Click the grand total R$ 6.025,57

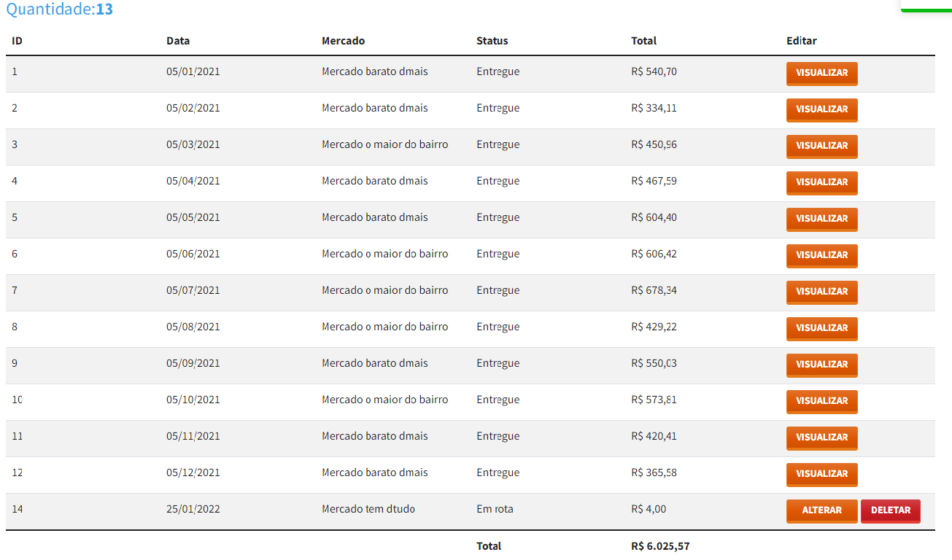click(660, 546)
